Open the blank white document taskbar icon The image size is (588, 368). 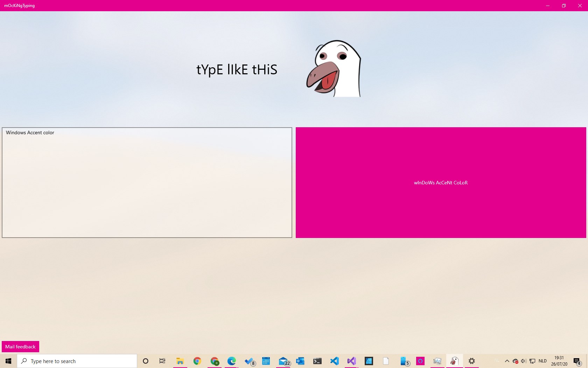click(386, 361)
